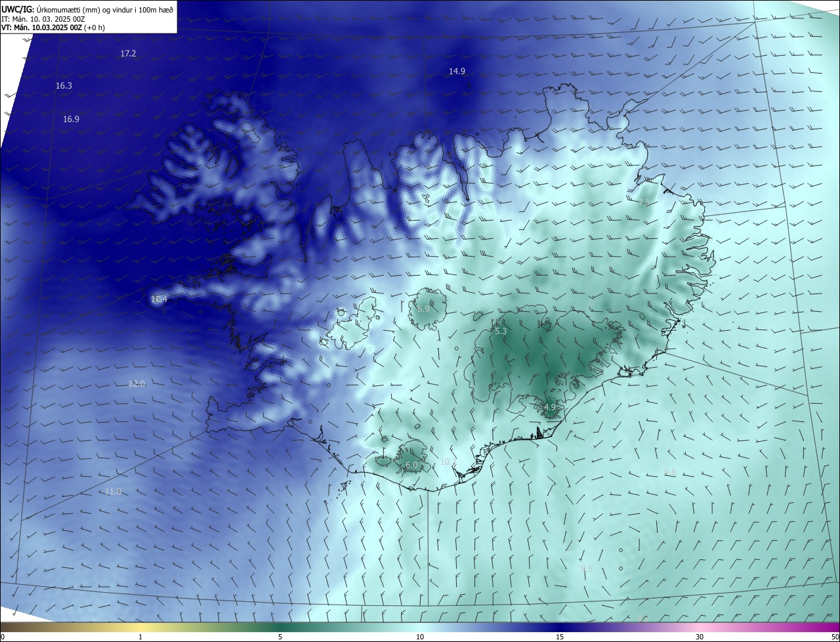Click the 6.9 value label on Hofsjökull glacier

click(x=423, y=309)
